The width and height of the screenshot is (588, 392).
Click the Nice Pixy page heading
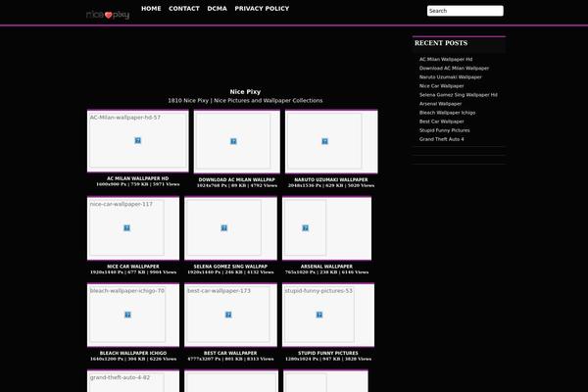245,92
